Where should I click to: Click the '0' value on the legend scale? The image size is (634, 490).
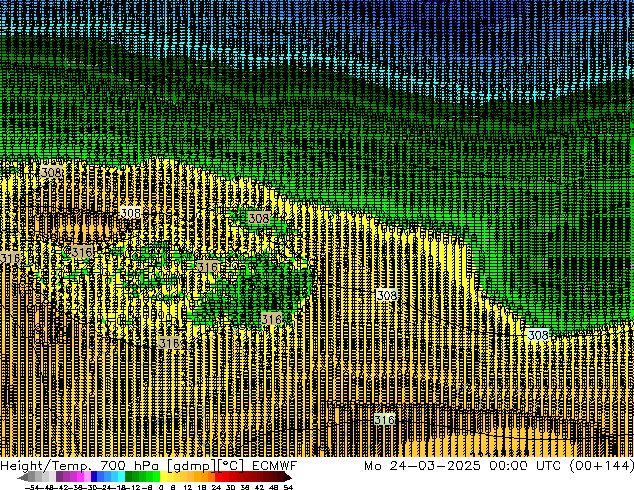coord(161,487)
